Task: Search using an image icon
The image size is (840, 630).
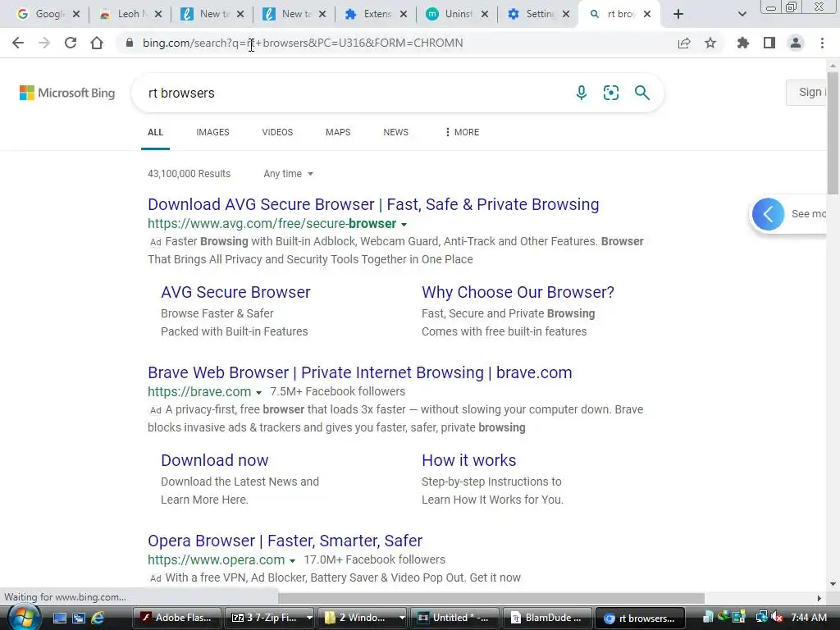Action: click(x=610, y=93)
